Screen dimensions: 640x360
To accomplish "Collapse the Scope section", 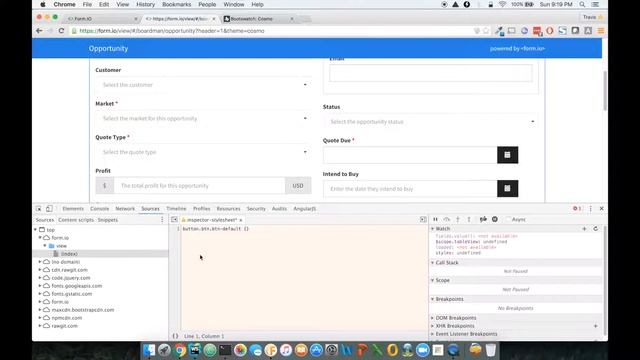I will click(433, 280).
